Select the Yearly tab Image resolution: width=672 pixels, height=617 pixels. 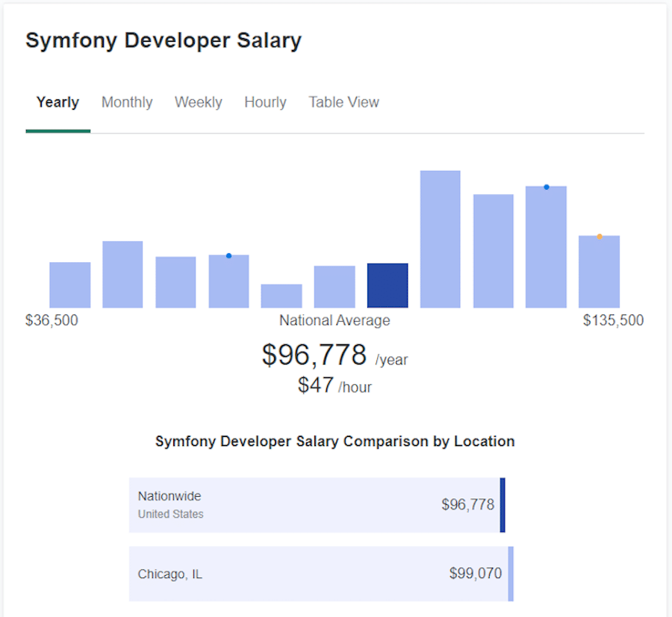tap(57, 102)
